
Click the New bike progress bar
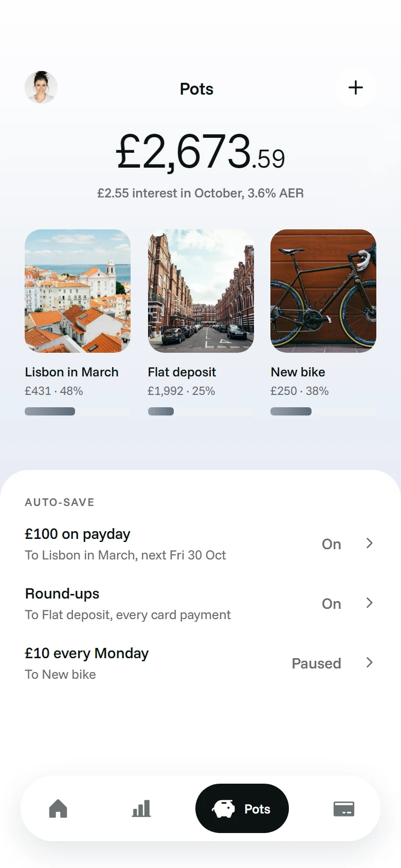(323, 411)
